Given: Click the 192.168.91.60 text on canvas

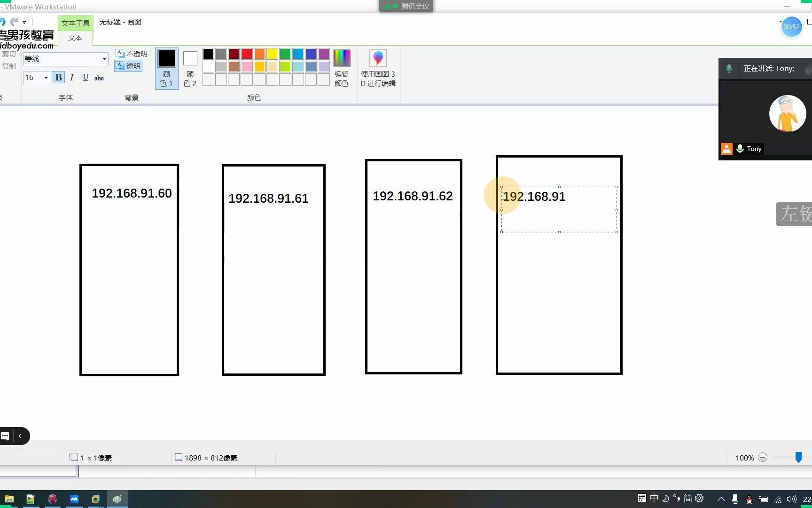Looking at the screenshot, I should [x=132, y=193].
